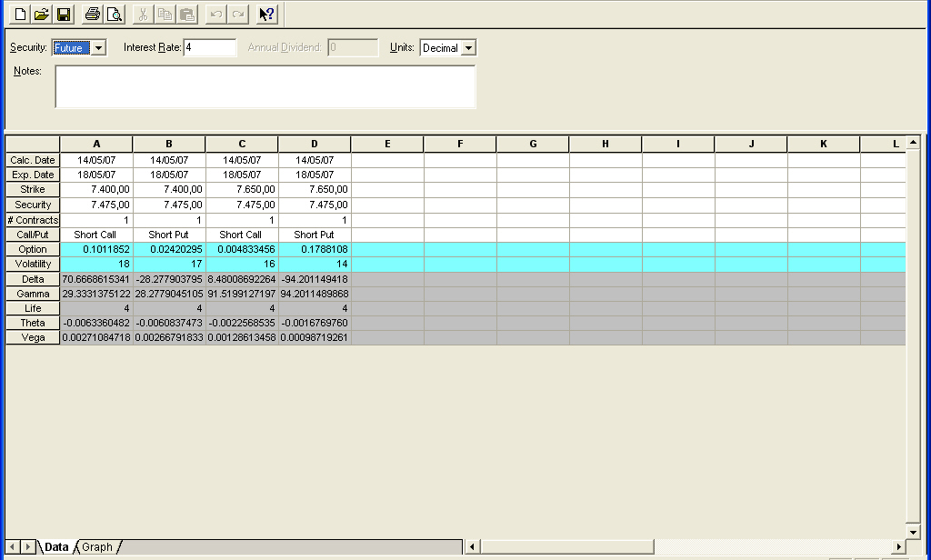The width and height of the screenshot is (931, 560).
Task: Select Option value 0.02420295
Action: point(169,249)
